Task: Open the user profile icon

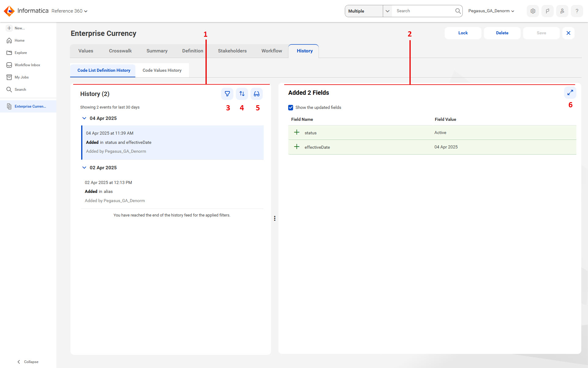Action: coord(562,11)
